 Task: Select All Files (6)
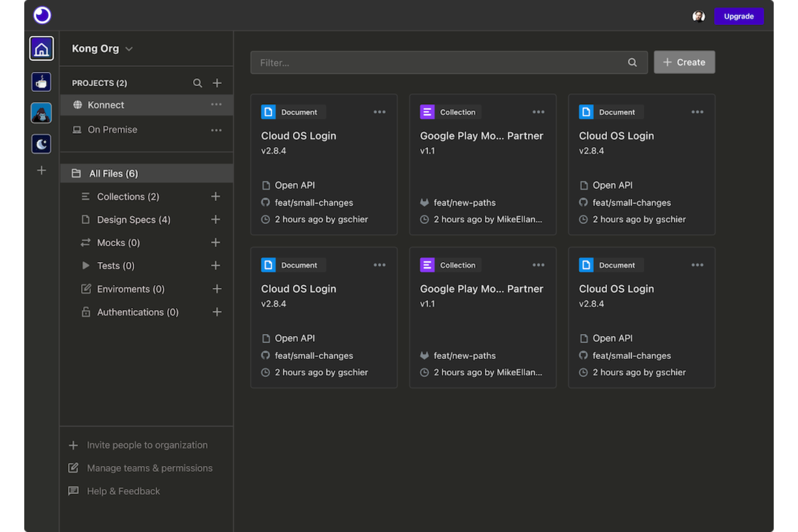click(147, 174)
